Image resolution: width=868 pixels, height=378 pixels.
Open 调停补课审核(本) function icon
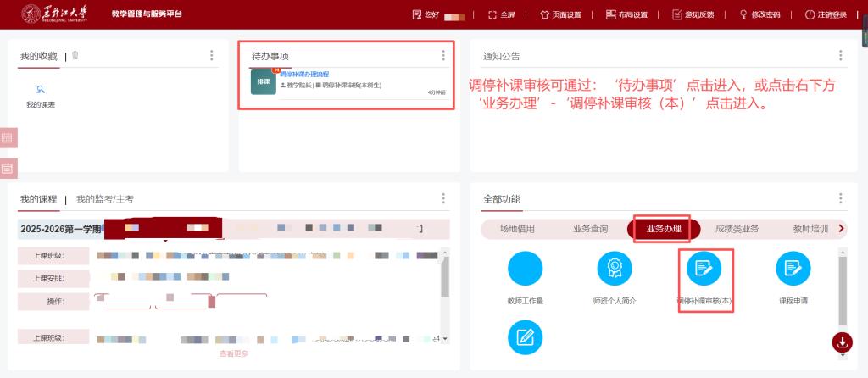(704, 270)
